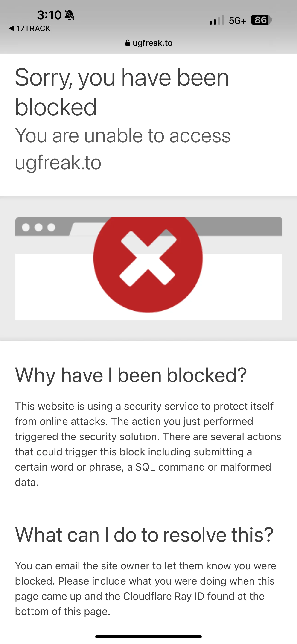Tap the cellular signal bars icon
The width and height of the screenshot is (297, 644).
point(217,20)
